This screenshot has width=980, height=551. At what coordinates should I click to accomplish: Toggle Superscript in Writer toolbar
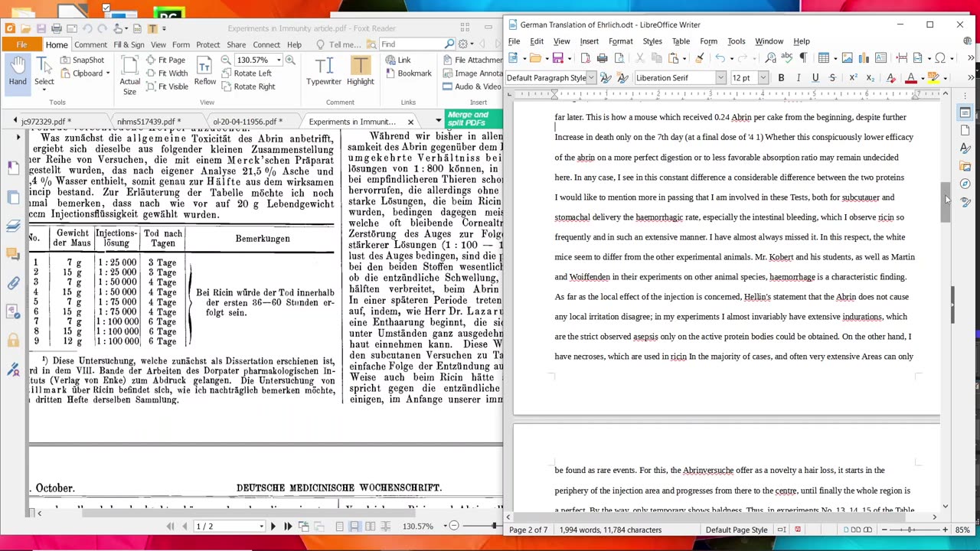[x=853, y=78]
